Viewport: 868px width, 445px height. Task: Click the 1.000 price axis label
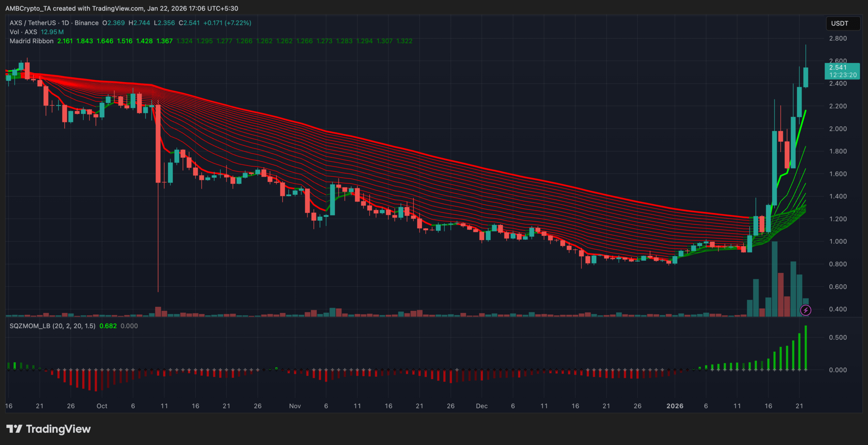pyautogui.click(x=838, y=242)
